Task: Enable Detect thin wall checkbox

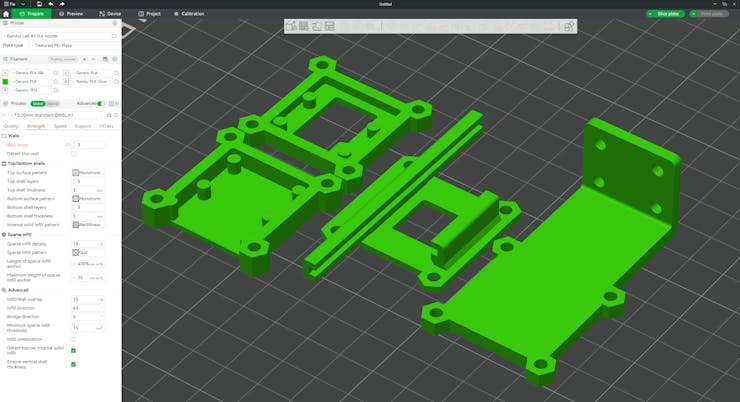Action: click(x=73, y=154)
